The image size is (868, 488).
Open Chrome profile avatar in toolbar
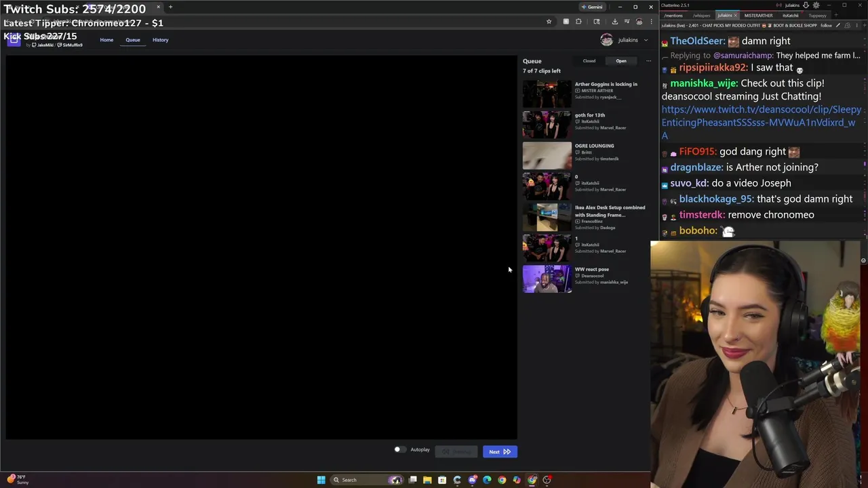(639, 22)
